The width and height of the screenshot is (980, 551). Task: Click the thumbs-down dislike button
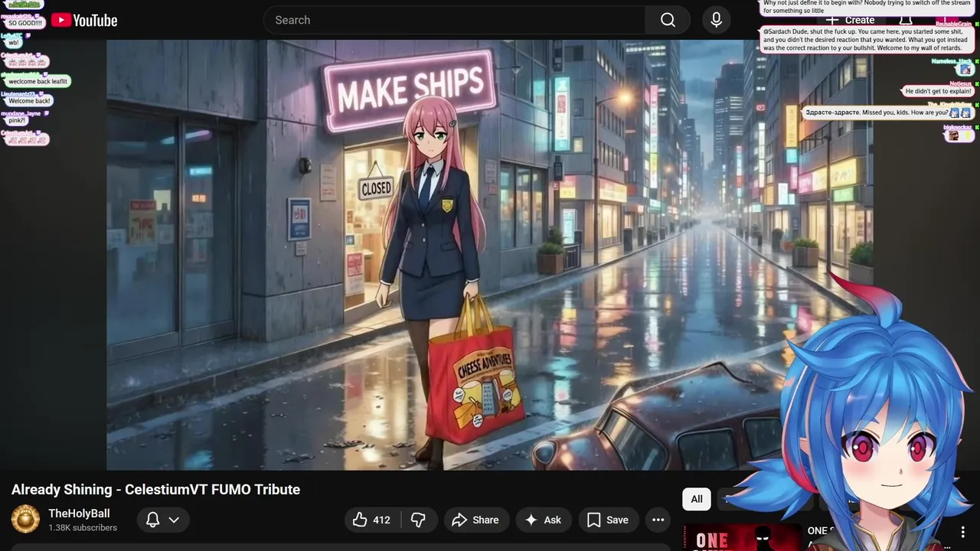pos(418,520)
